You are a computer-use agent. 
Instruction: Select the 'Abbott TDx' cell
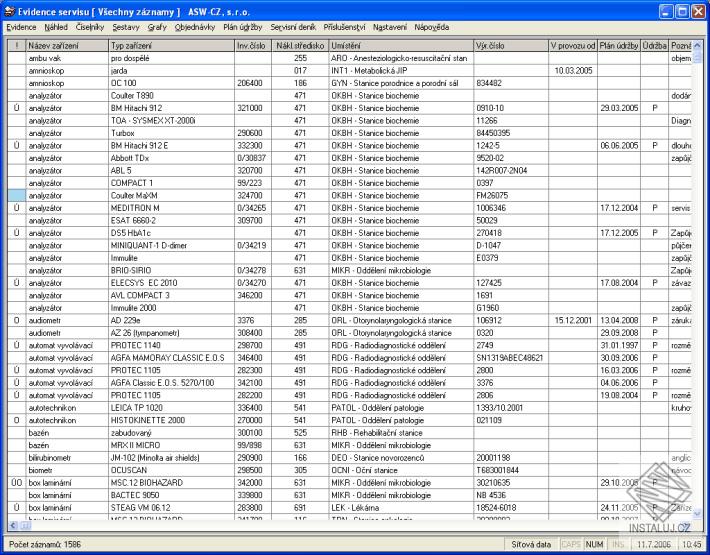172,158
